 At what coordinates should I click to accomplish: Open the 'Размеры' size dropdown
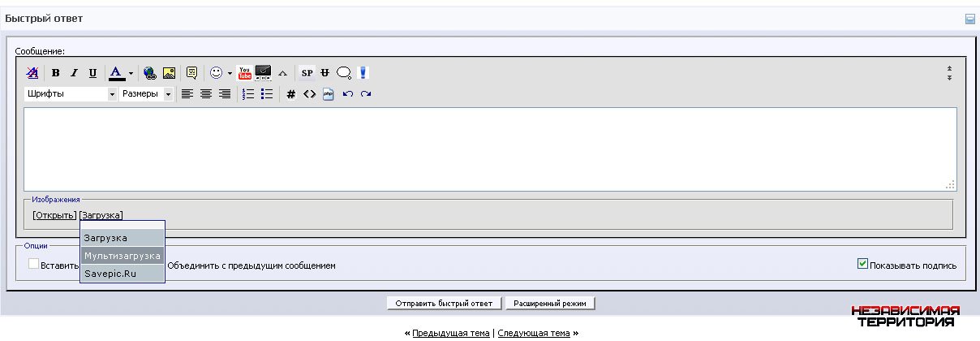(146, 94)
